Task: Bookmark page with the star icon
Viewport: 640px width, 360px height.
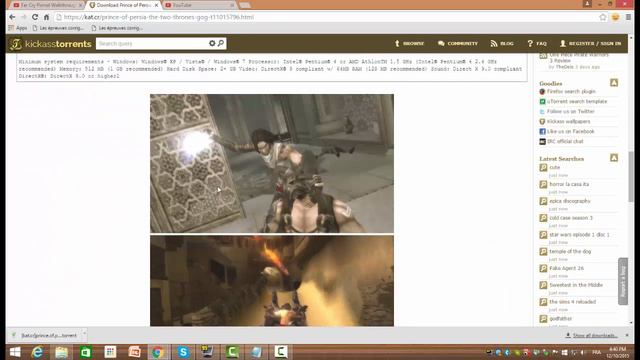Action: point(603,17)
